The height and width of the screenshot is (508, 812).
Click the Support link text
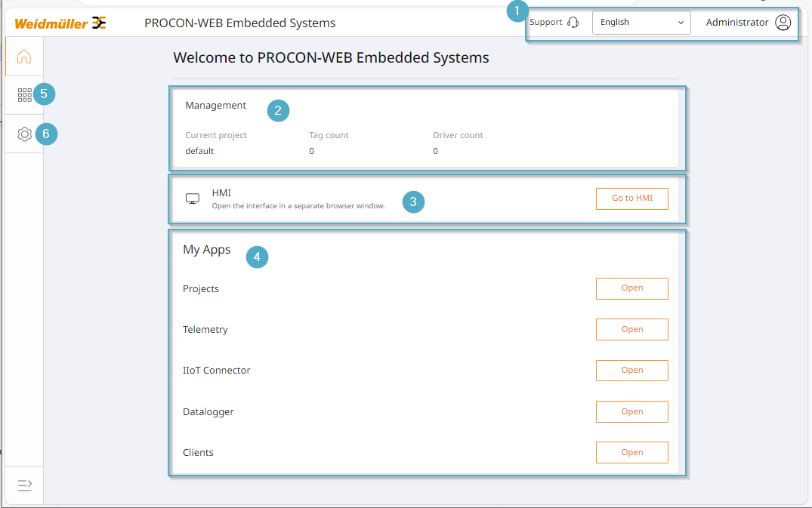click(x=546, y=22)
